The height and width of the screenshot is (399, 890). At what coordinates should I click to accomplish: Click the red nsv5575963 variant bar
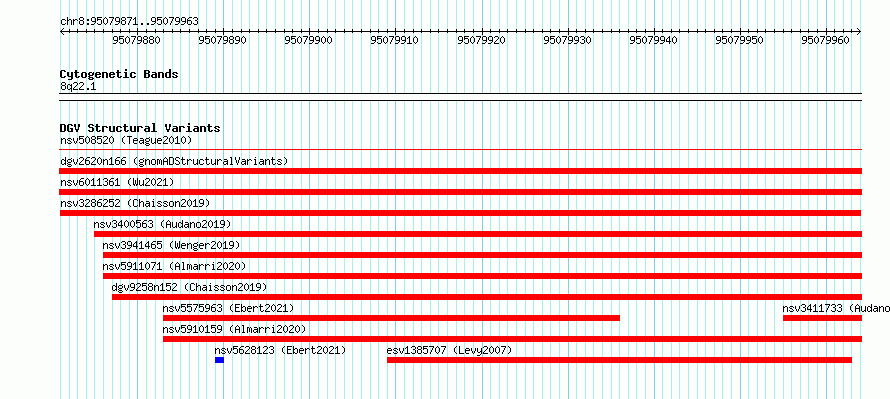(x=391, y=318)
